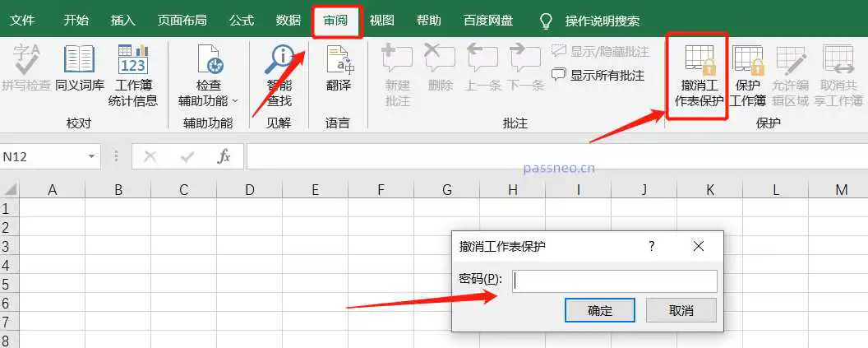Click the fx insert function icon
Viewport: 868px width, 348px height.
click(x=224, y=157)
